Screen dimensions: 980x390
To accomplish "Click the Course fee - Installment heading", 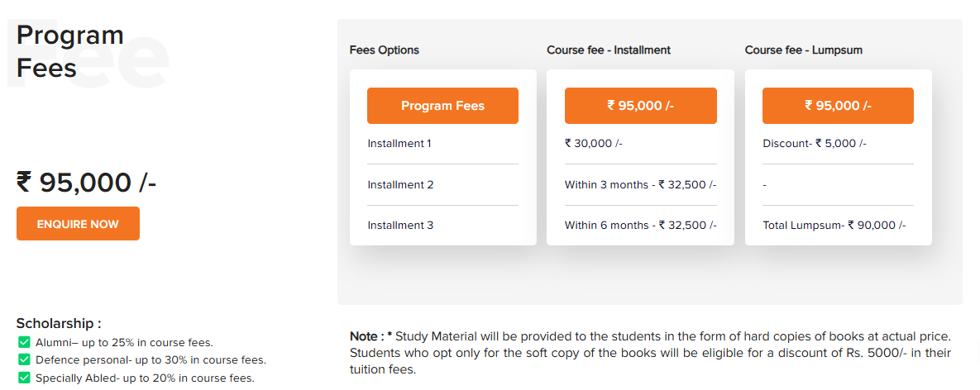I will [x=609, y=50].
